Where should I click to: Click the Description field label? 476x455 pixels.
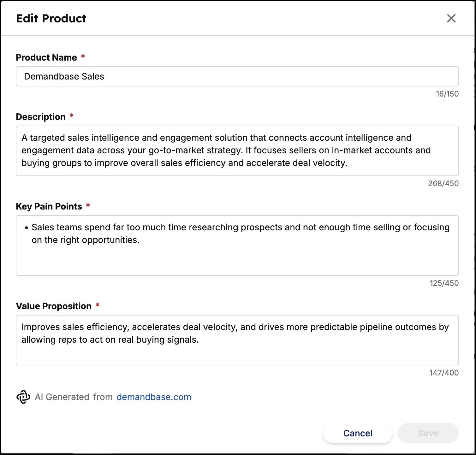(41, 117)
